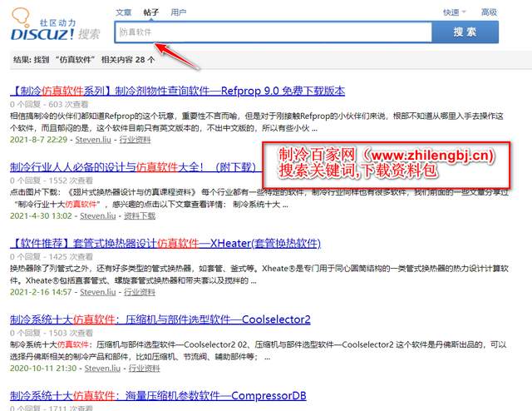Click the date 2021-8-7 22:29
The width and height of the screenshot is (532, 411).
coord(39,140)
